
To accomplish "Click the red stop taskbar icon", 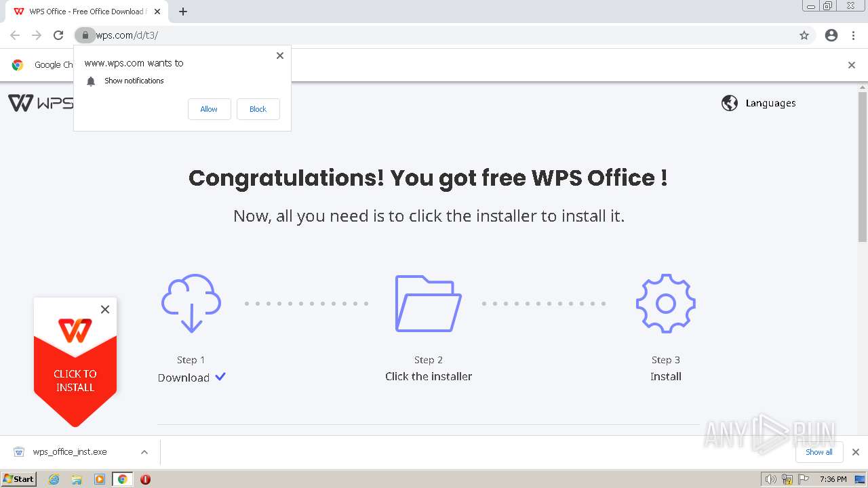I will tap(145, 479).
